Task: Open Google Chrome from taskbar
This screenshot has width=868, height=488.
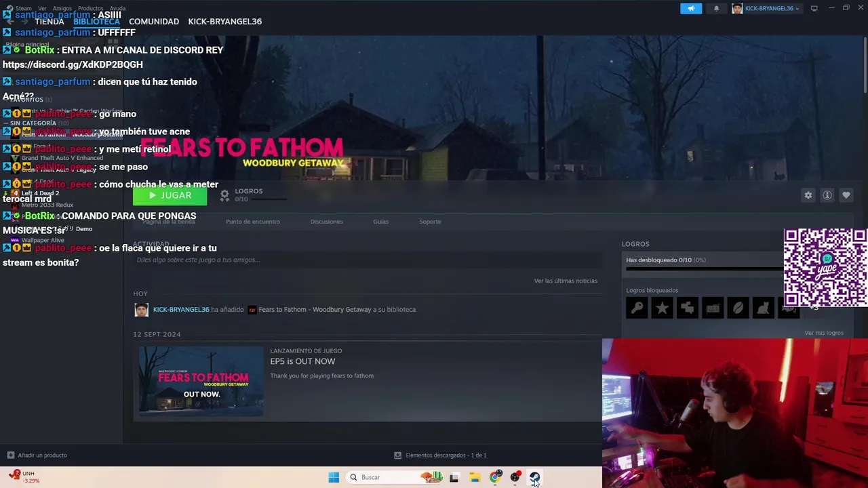Action: tap(496, 477)
